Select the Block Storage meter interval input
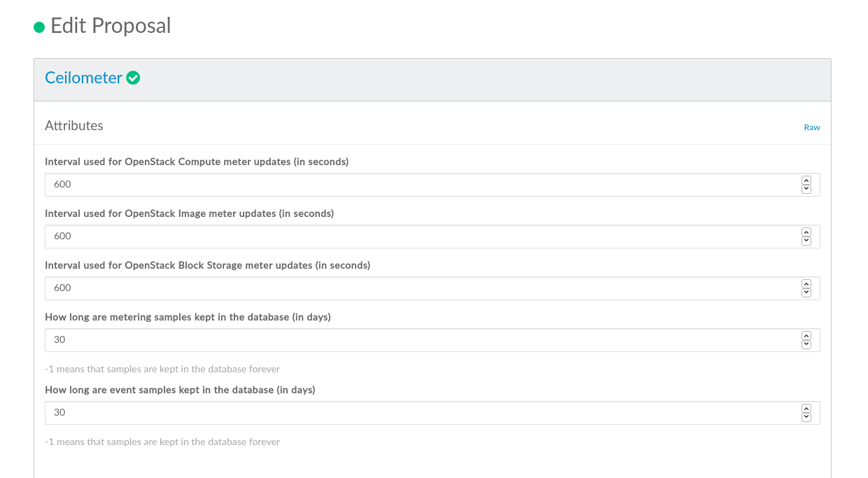The image size is (868, 478). coord(420,288)
